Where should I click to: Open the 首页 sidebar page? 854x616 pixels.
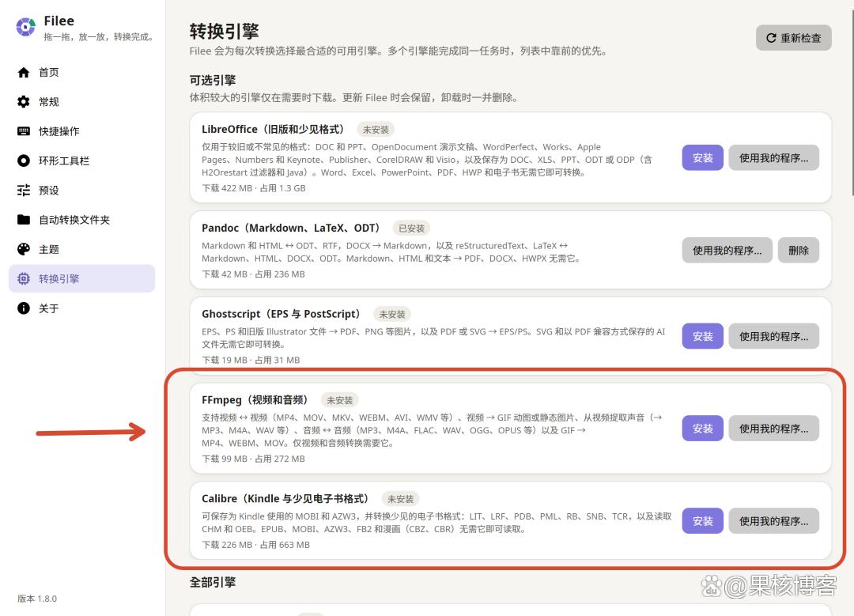[x=81, y=73]
